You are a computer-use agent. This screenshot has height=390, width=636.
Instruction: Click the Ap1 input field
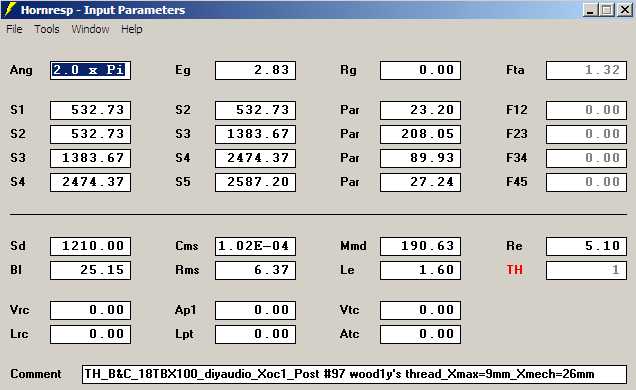pos(256,310)
